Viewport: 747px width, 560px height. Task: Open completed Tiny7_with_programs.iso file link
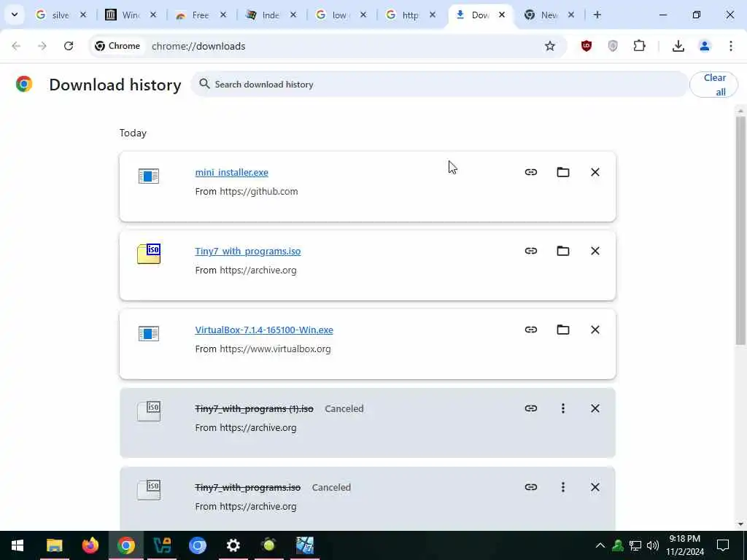[x=248, y=251]
